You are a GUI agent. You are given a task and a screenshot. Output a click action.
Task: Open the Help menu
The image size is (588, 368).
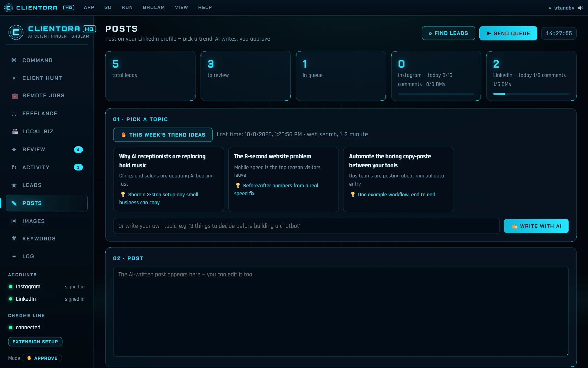205,7
